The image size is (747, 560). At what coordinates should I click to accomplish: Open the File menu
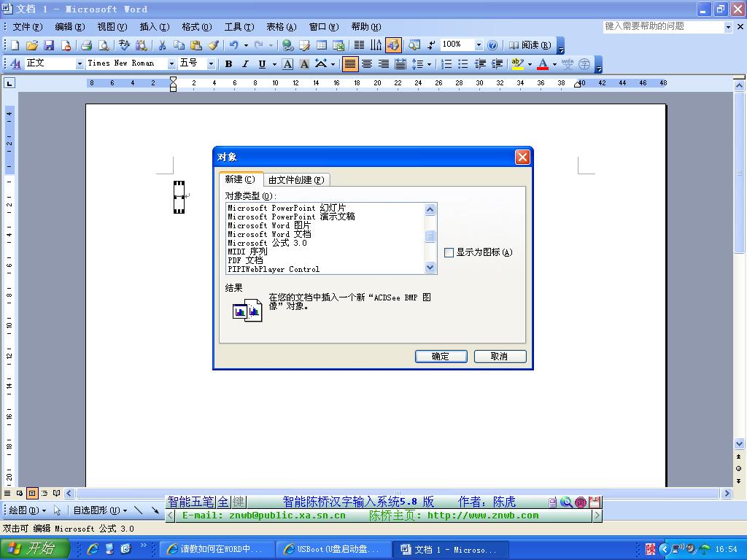27,27
